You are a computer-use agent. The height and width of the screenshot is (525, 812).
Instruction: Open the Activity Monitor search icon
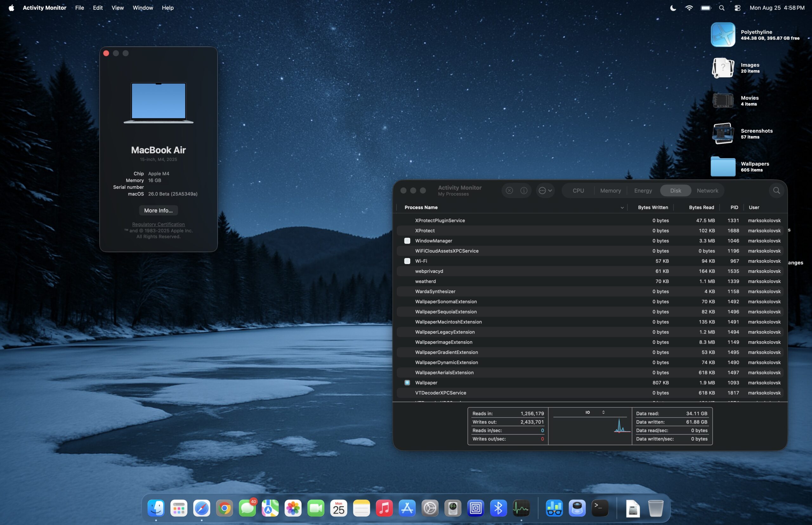point(776,190)
